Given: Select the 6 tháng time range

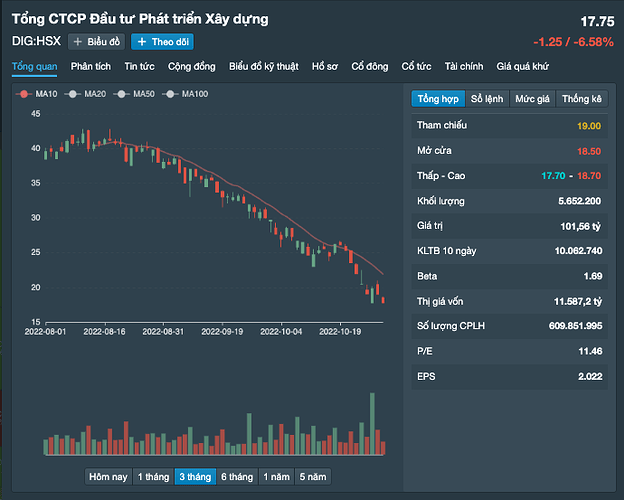Looking at the screenshot, I should 236,476.
